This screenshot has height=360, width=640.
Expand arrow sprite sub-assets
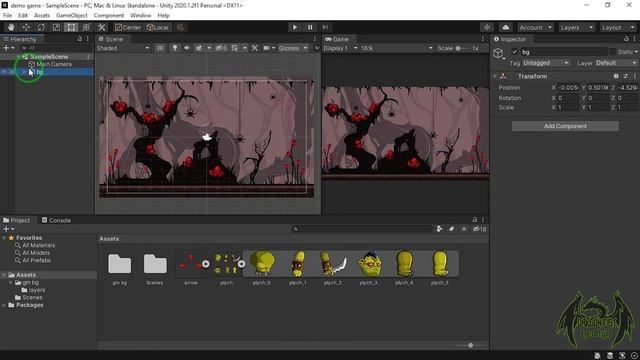point(206,264)
